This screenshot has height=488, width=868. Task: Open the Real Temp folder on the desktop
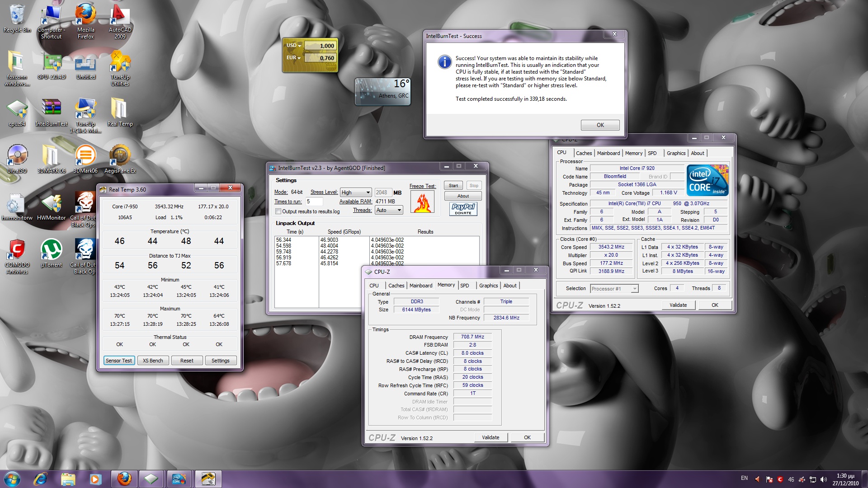(120, 113)
